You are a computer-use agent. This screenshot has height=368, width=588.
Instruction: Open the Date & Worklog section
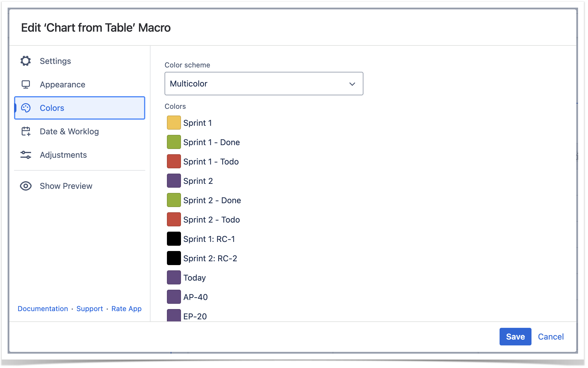coord(69,131)
